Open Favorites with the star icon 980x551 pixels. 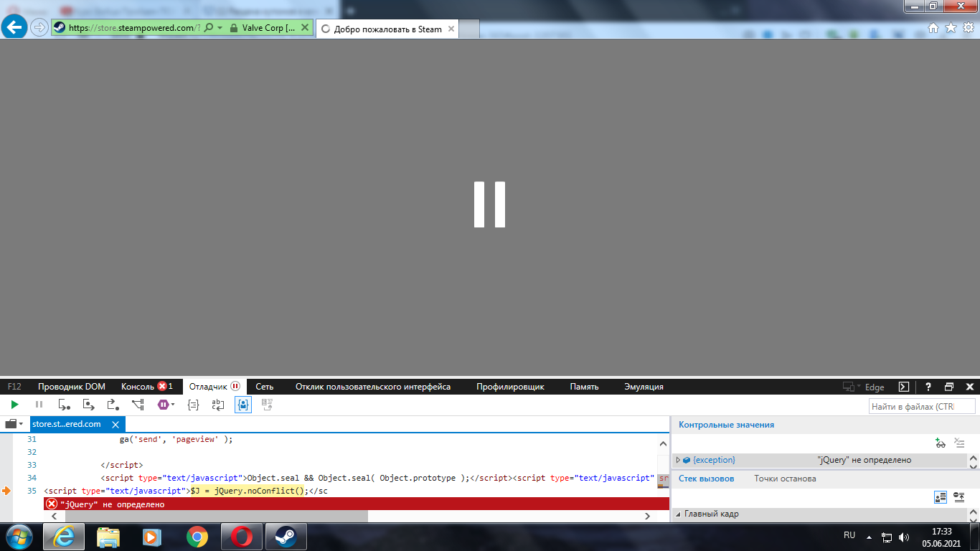tap(951, 28)
